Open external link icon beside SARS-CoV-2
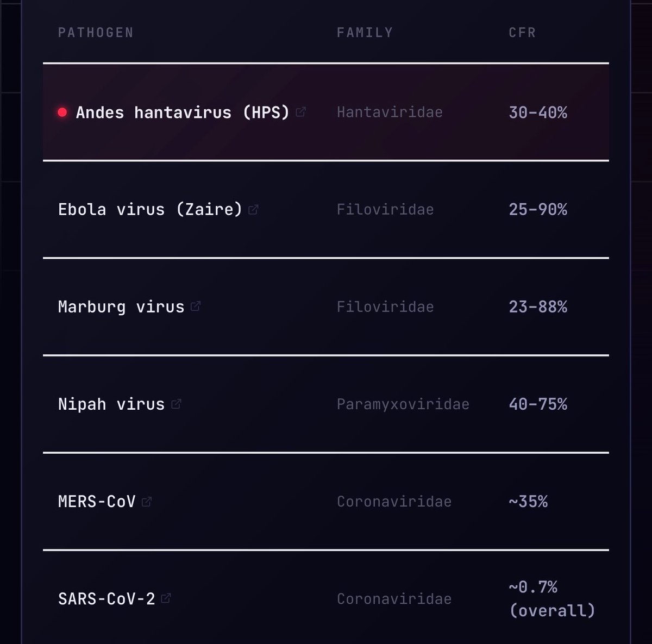Screen dimensions: 652x644 (x=166, y=598)
